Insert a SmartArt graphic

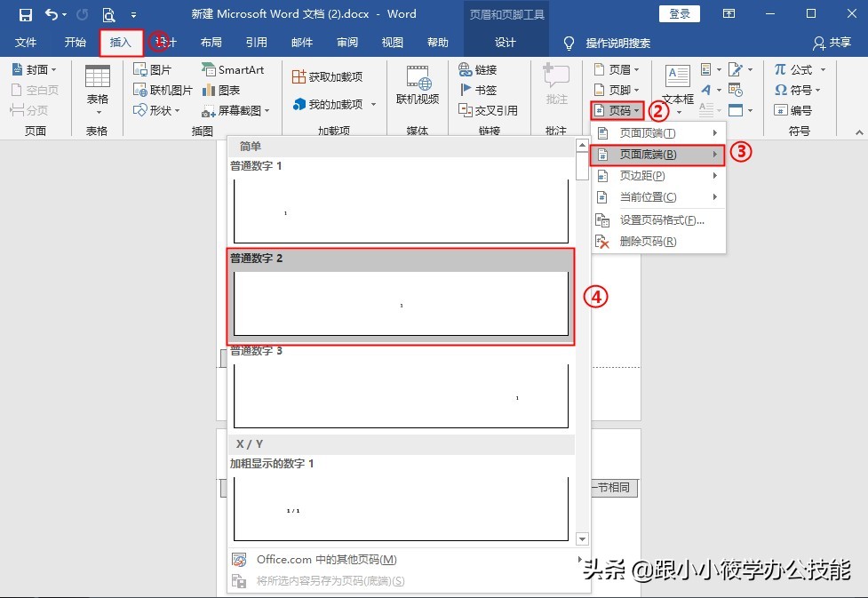[233, 70]
